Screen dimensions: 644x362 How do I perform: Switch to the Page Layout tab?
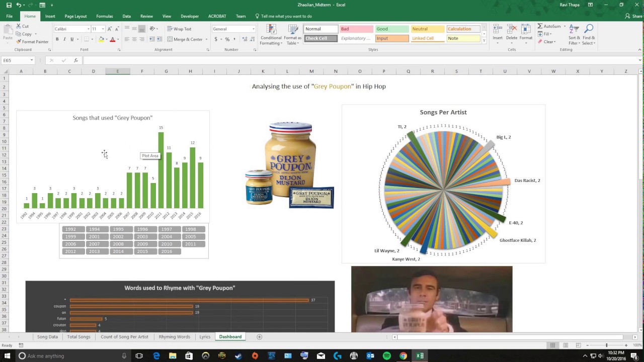coord(75,16)
